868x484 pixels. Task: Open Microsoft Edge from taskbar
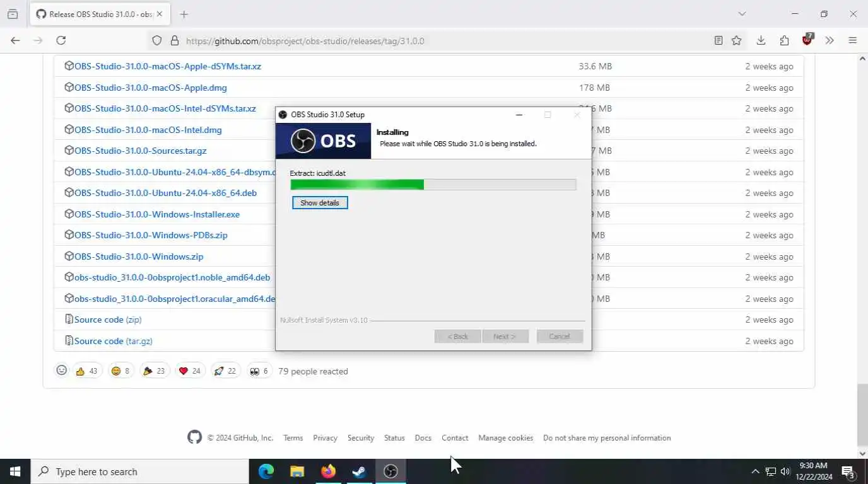(x=266, y=471)
